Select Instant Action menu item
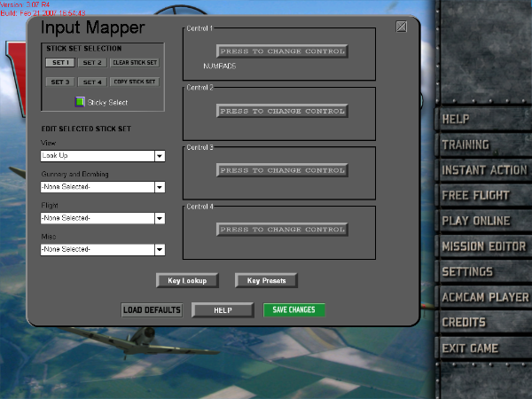 pos(484,169)
